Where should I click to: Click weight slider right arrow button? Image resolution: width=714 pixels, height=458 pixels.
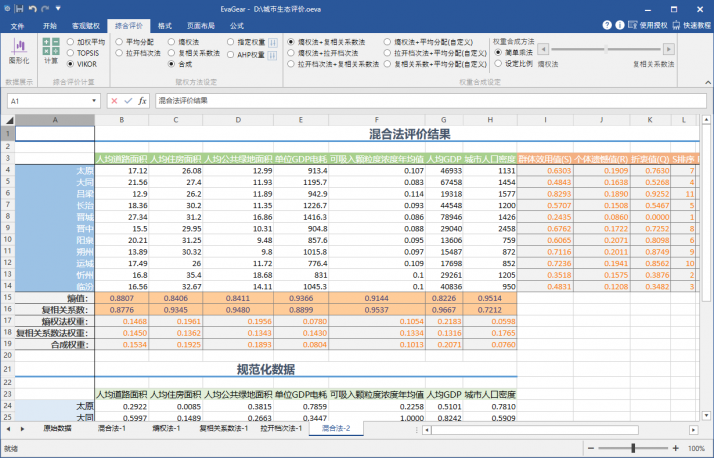tap(668, 49)
